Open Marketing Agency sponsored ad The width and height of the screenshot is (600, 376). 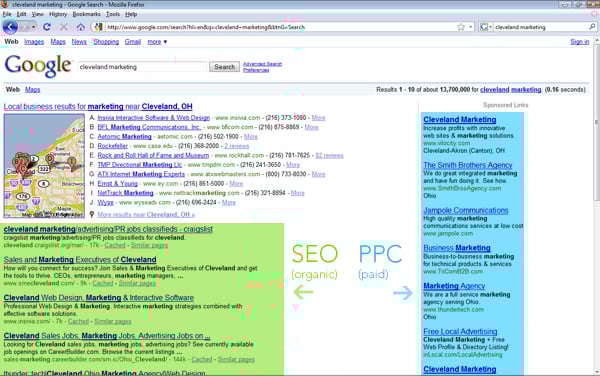click(454, 286)
